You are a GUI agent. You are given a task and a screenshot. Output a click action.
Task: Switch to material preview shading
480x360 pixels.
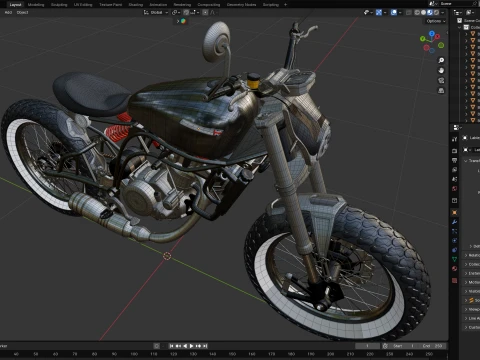point(430,12)
